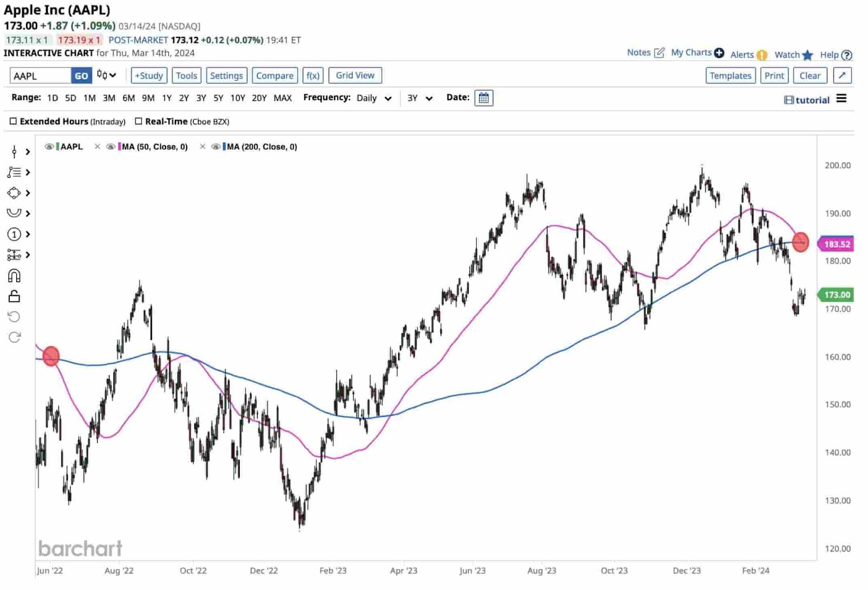
Task: Open the candlestick chart type selector
Action: (x=106, y=75)
